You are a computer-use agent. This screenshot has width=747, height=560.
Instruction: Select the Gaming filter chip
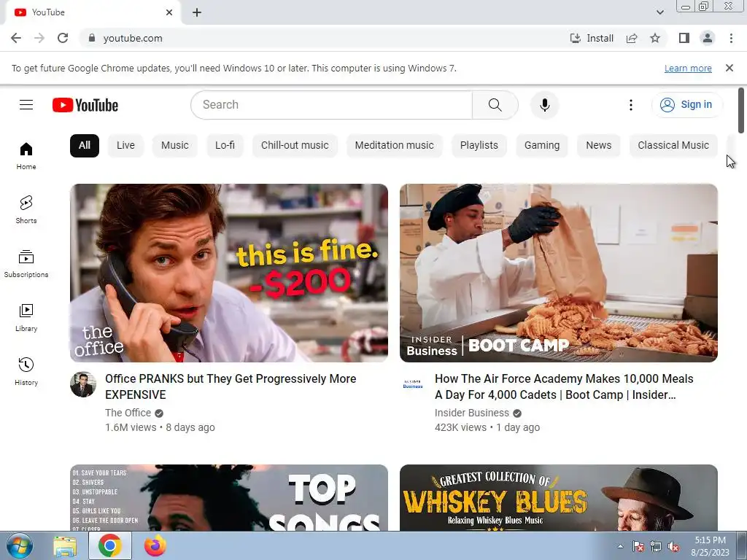point(542,145)
